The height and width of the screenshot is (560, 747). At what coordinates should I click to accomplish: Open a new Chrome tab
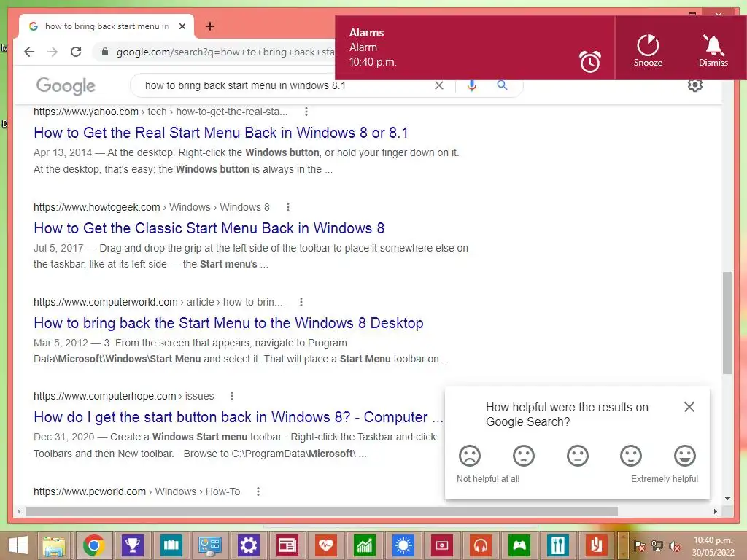[209, 26]
